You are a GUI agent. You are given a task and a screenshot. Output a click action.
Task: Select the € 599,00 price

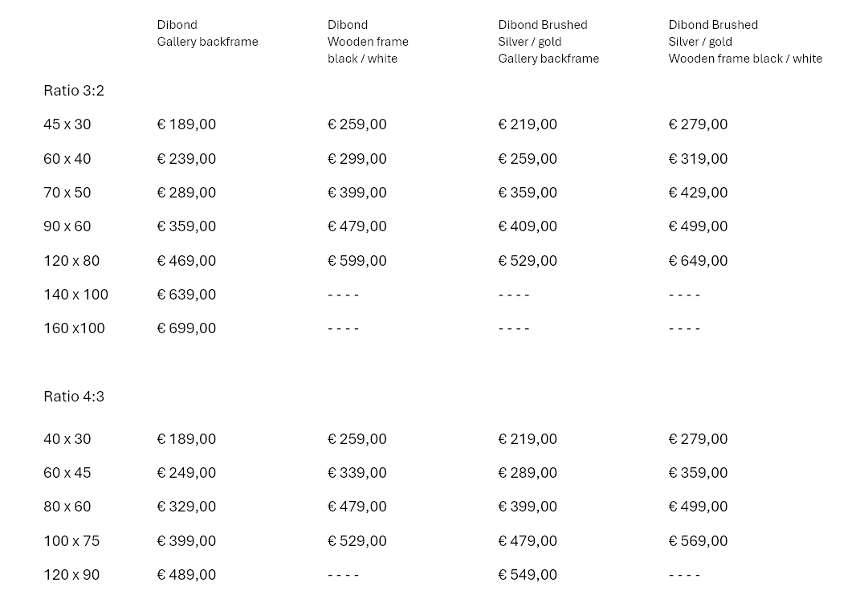357,261
